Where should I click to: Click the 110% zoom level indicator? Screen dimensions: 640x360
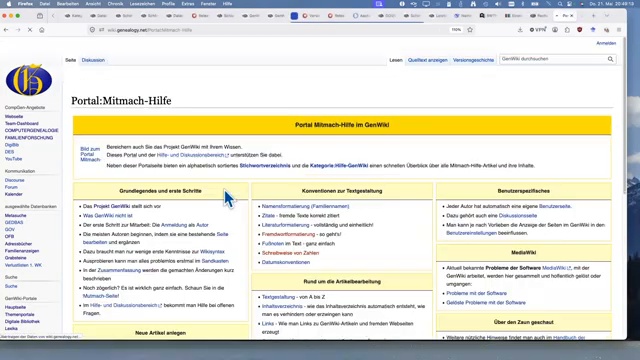click(x=456, y=30)
